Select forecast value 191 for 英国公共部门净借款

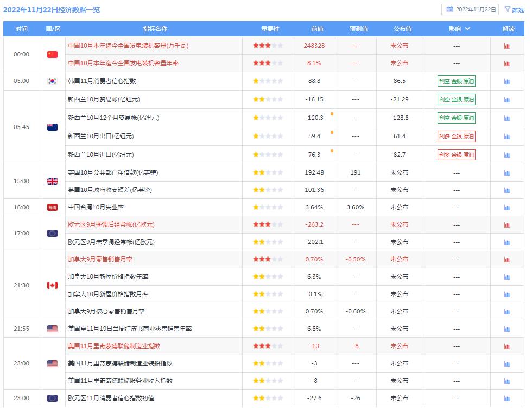[x=356, y=172]
